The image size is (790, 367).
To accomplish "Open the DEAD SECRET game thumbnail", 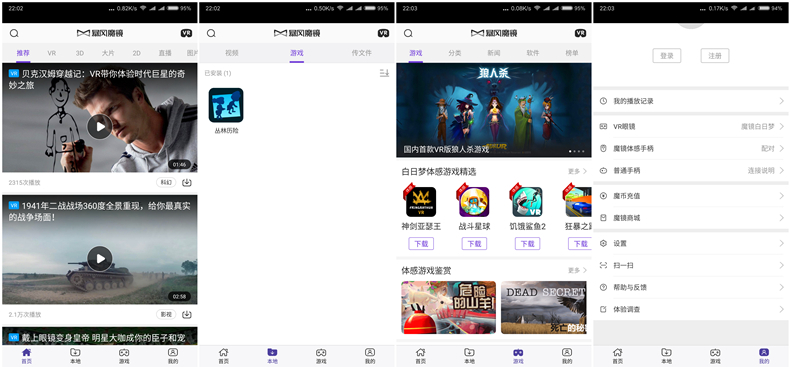I will point(544,308).
